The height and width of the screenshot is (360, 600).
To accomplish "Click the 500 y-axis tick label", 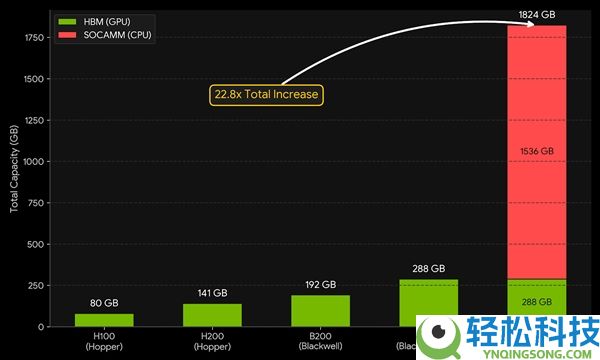I will [36, 244].
